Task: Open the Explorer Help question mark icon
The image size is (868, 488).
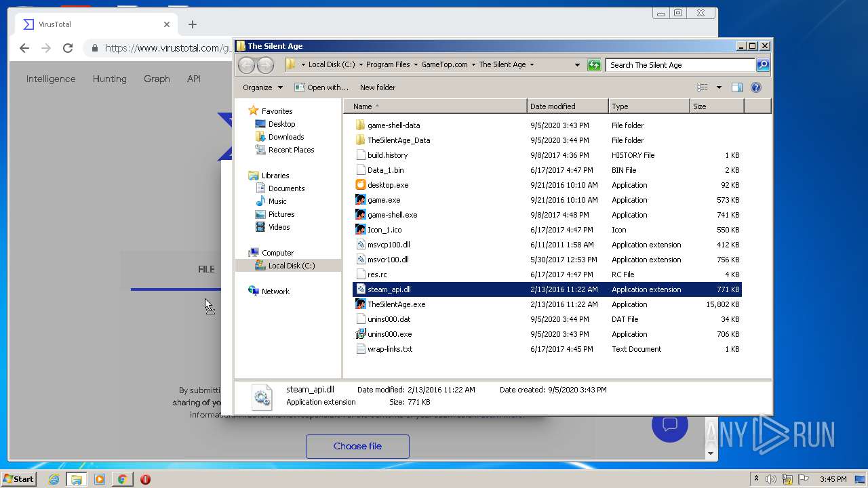Action: click(x=756, y=87)
